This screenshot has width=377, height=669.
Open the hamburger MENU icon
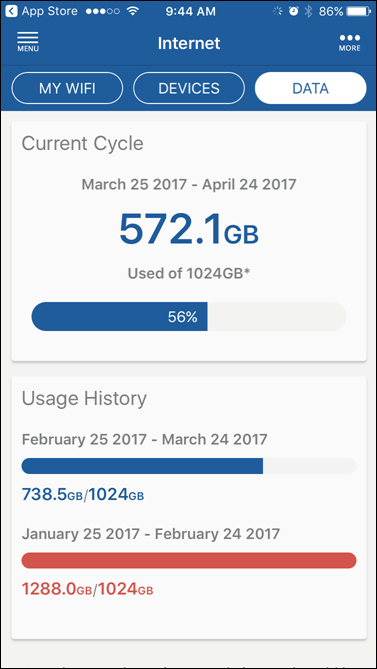[28, 42]
